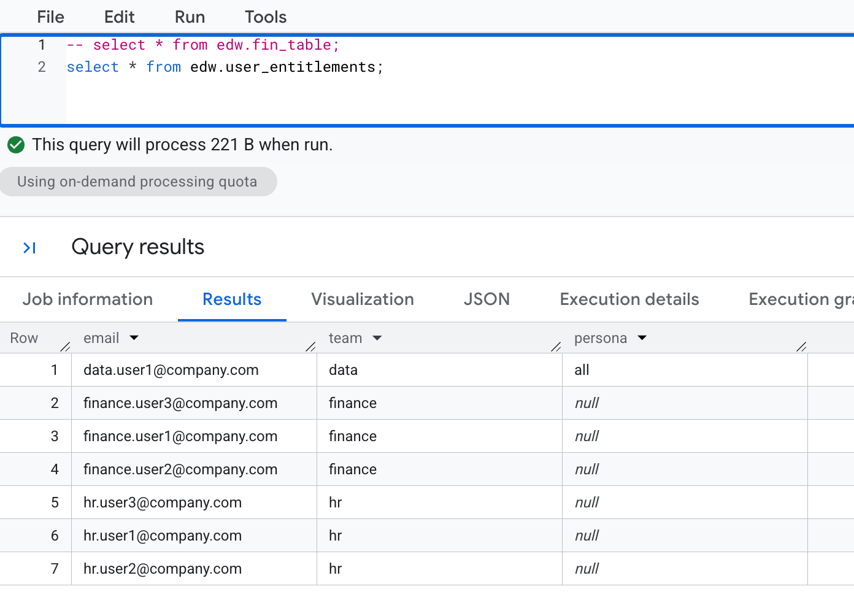854x616 pixels.
Task: Open the Edit menu
Action: [119, 17]
